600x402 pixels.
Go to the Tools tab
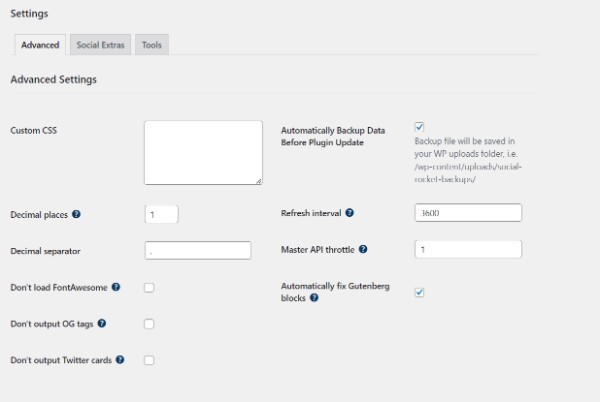click(152, 45)
